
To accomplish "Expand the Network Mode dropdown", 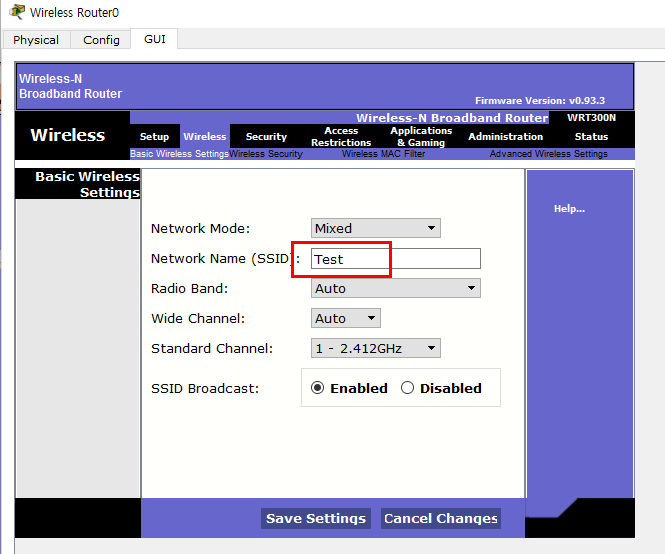I will tap(376, 228).
